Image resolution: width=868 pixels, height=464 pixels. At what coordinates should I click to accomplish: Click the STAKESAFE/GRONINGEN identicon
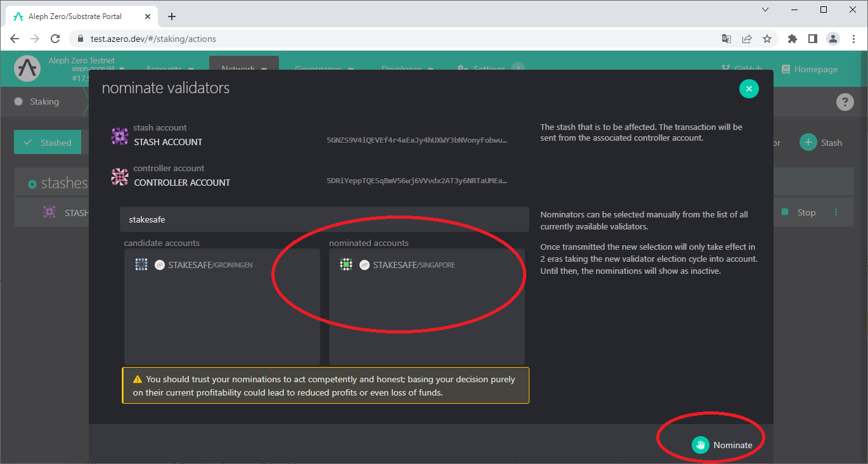click(141, 265)
